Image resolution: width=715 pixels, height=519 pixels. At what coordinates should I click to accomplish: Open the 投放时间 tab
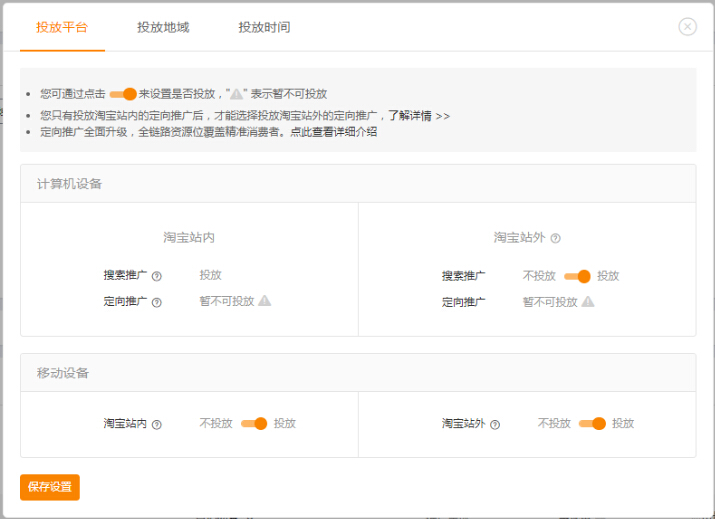264,27
